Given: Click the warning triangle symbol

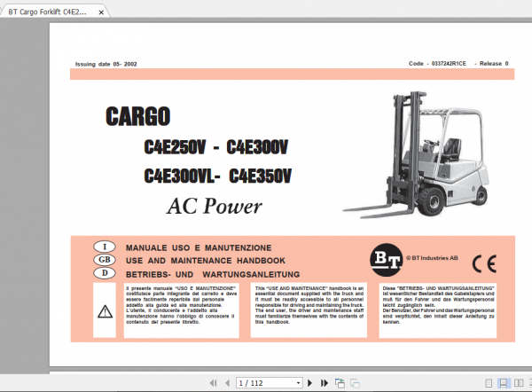Looking at the screenshot, I should pyautogui.click(x=105, y=311).
